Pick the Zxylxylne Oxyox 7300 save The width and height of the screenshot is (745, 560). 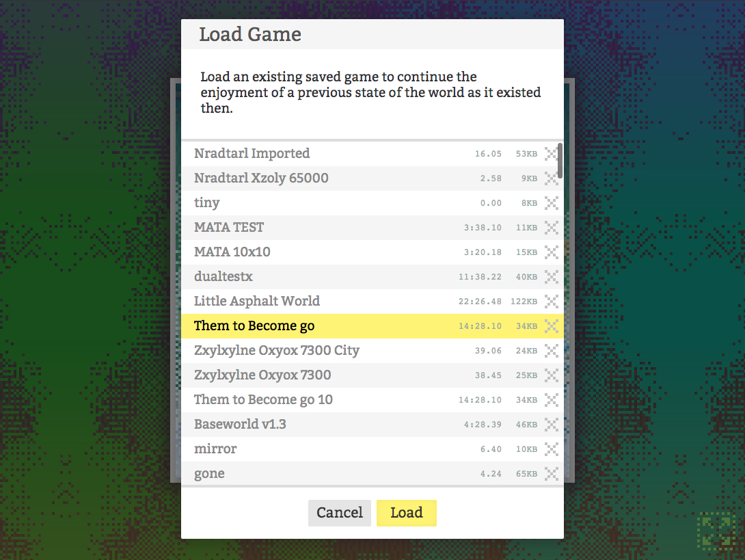click(x=262, y=375)
